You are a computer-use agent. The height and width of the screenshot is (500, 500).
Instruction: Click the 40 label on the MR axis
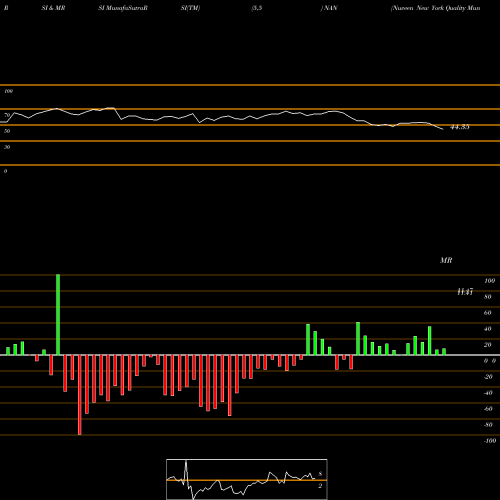[488, 329]
